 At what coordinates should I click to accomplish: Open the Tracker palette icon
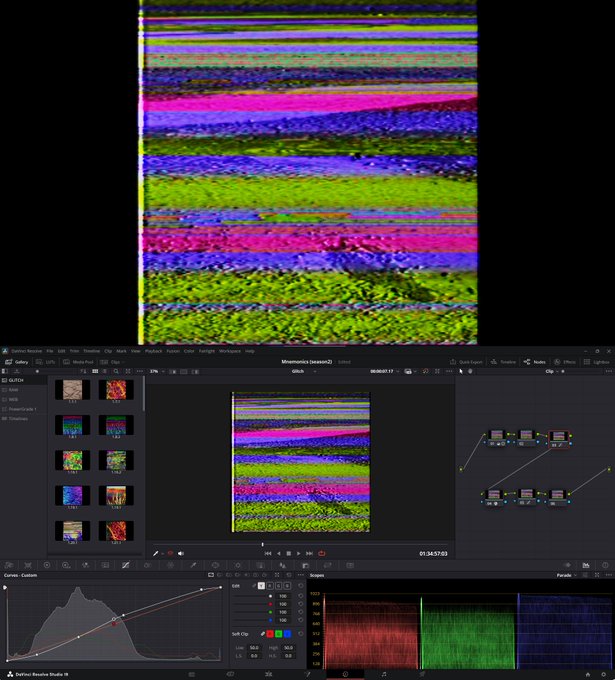click(238, 565)
